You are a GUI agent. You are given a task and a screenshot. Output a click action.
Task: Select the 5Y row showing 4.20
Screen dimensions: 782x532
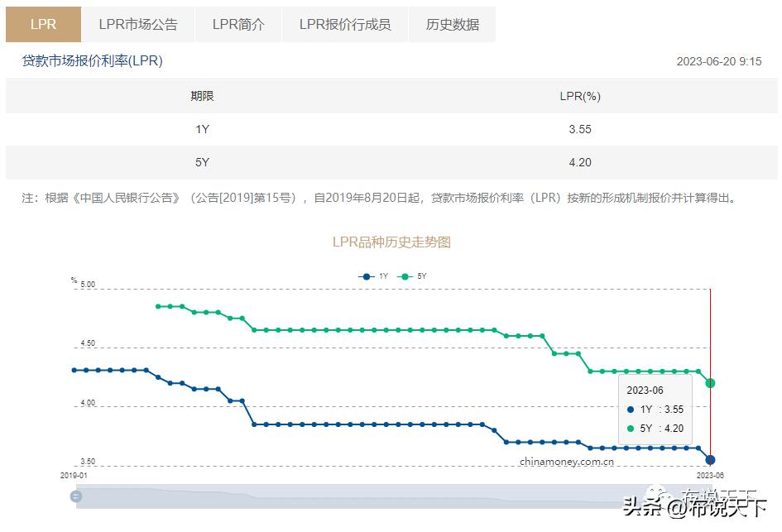pos(391,162)
